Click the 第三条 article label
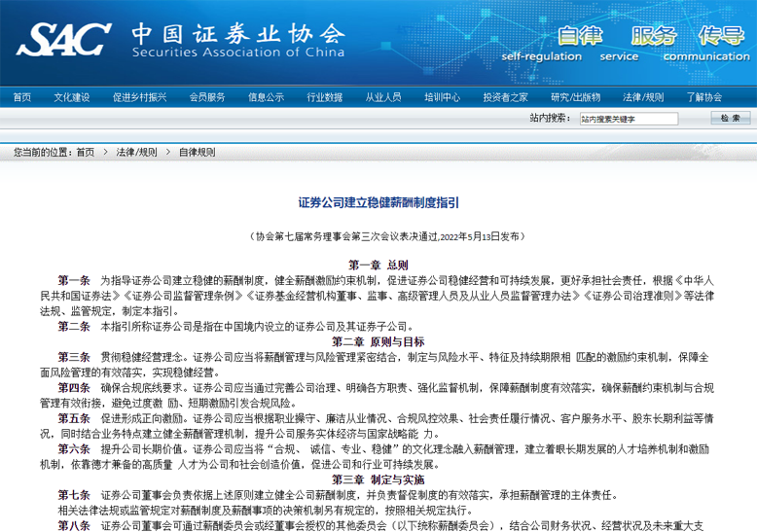 click(x=74, y=357)
